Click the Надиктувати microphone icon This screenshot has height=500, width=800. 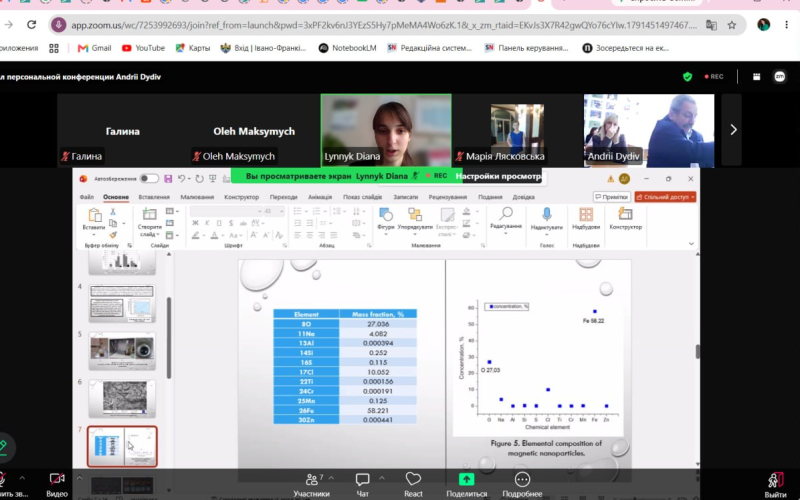pos(546,214)
